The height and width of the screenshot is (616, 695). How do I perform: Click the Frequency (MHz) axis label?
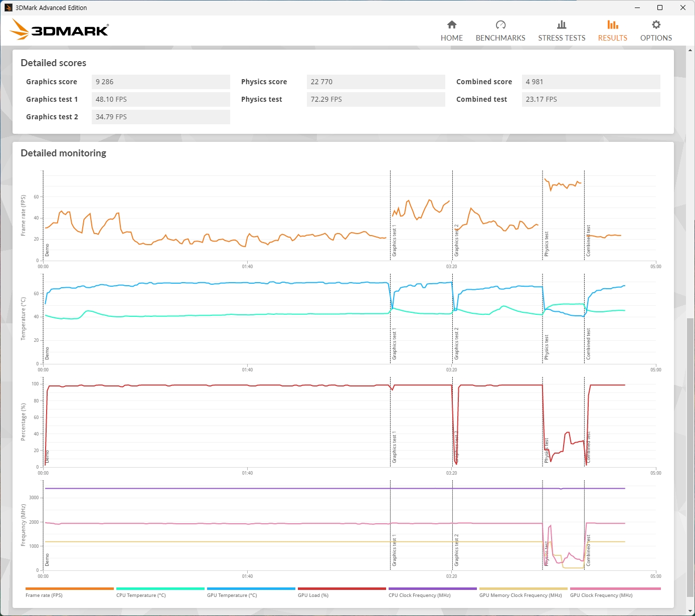[x=23, y=525]
